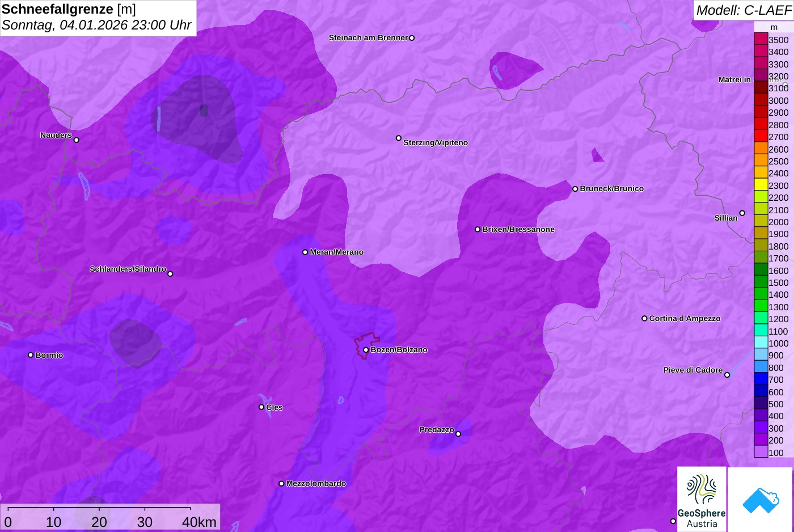This screenshot has height=532, width=794.
Task: Click the Steinach am Brenner label
Action: pyautogui.click(x=368, y=37)
